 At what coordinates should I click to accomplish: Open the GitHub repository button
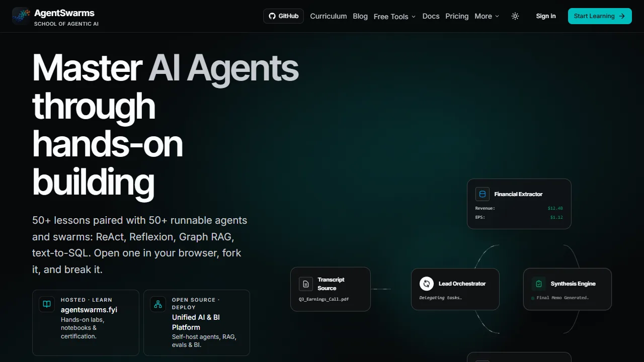tap(283, 16)
